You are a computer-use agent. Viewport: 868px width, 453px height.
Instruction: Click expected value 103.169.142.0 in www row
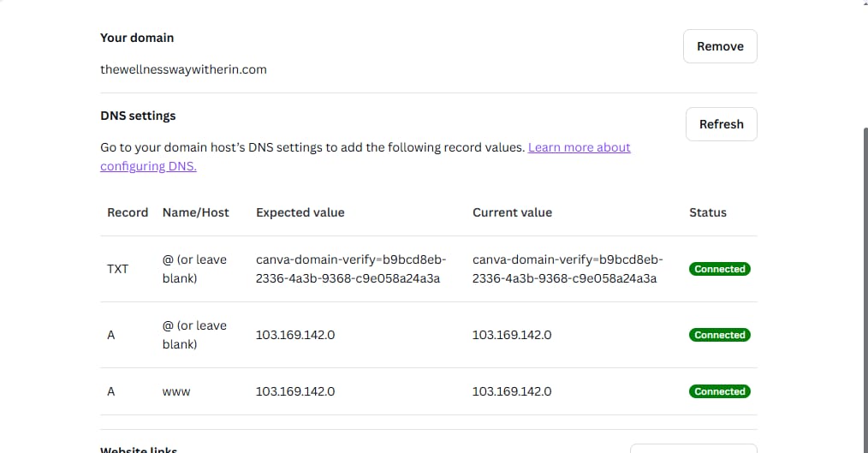pyautogui.click(x=295, y=391)
